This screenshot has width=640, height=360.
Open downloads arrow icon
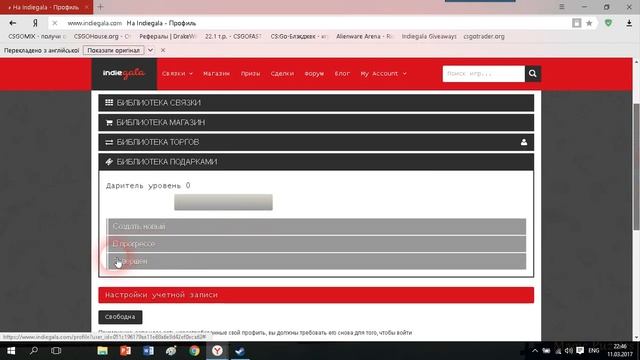click(x=629, y=23)
